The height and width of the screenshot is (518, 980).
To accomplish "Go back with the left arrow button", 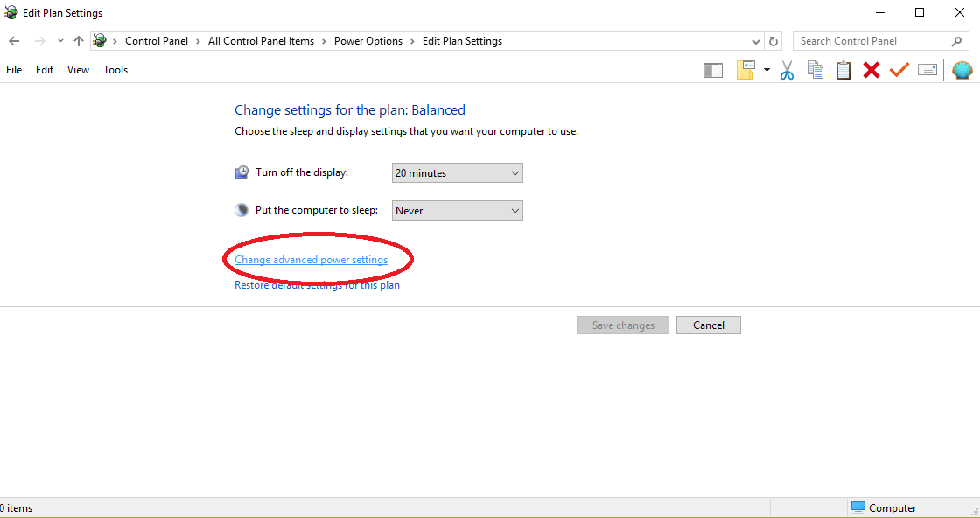I will click(14, 41).
